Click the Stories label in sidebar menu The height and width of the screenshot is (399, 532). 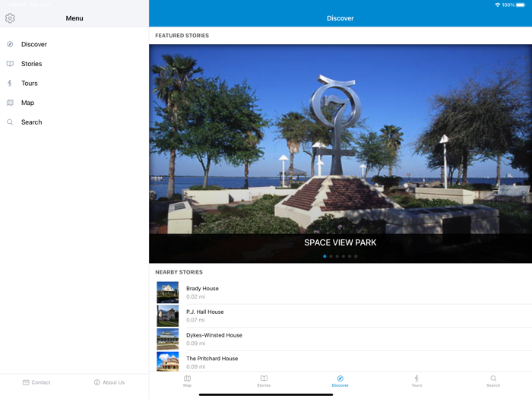click(32, 64)
